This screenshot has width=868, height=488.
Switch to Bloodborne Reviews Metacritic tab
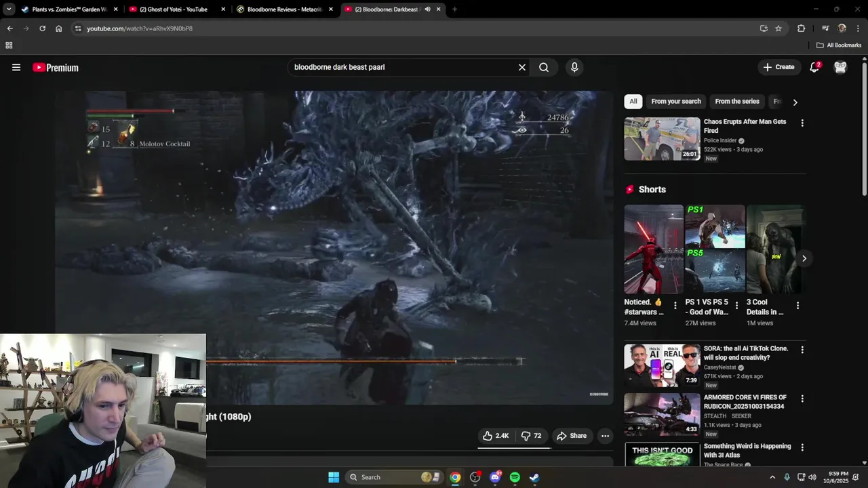point(284,9)
